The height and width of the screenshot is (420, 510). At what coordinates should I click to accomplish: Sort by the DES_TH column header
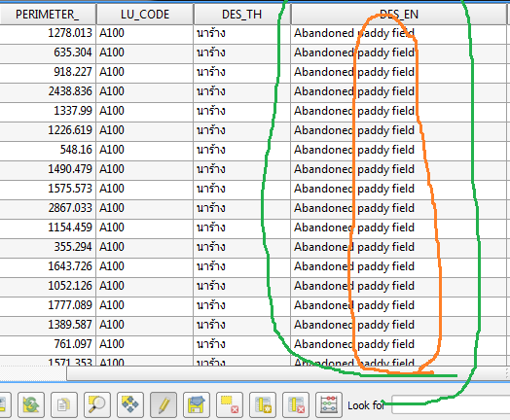point(241,15)
